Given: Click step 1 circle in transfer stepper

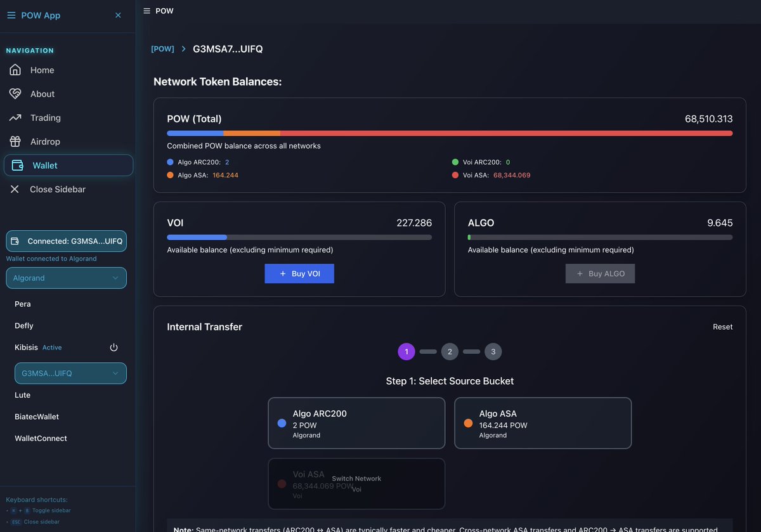Looking at the screenshot, I should (x=407, y=351).
